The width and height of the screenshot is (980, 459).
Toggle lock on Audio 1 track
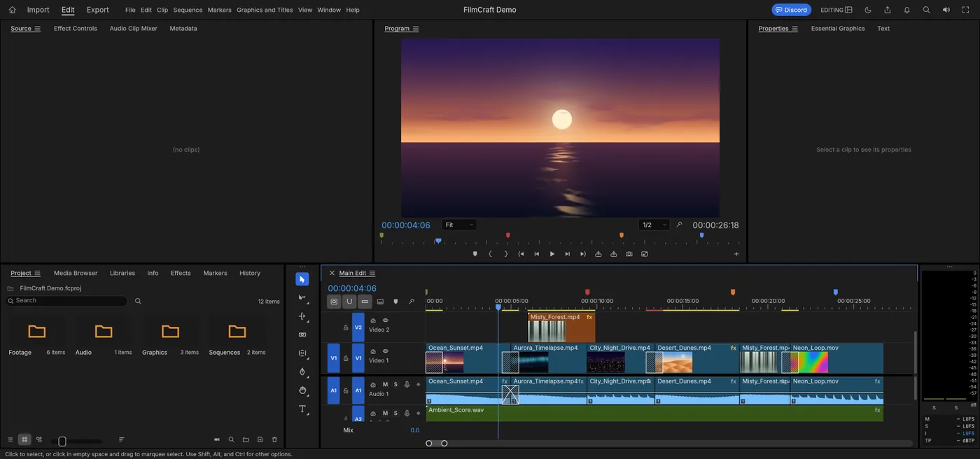pyautogui.click(x=345, y=391)
